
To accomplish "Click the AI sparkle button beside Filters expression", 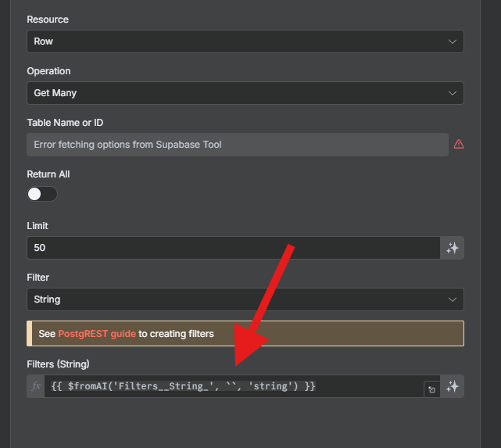I will (452, 386).
